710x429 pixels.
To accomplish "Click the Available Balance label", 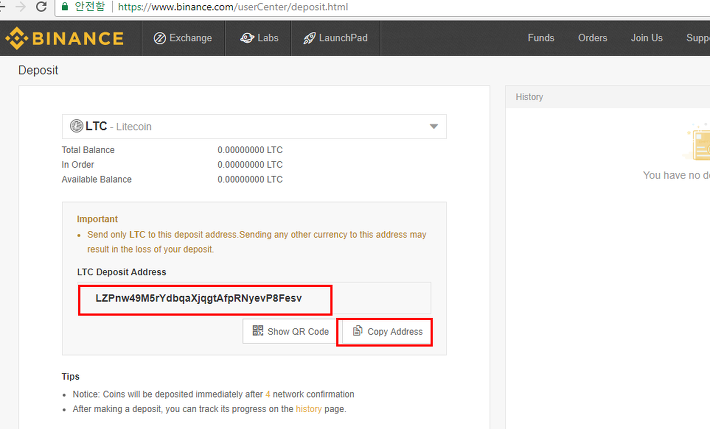I will click(x=96, y=180).
